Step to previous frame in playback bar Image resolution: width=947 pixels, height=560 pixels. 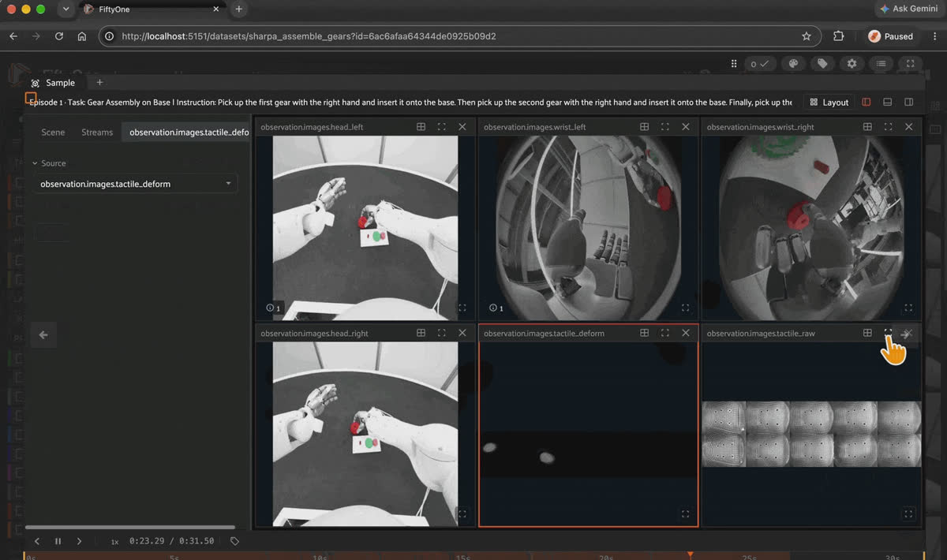click(x=37, y=541)
